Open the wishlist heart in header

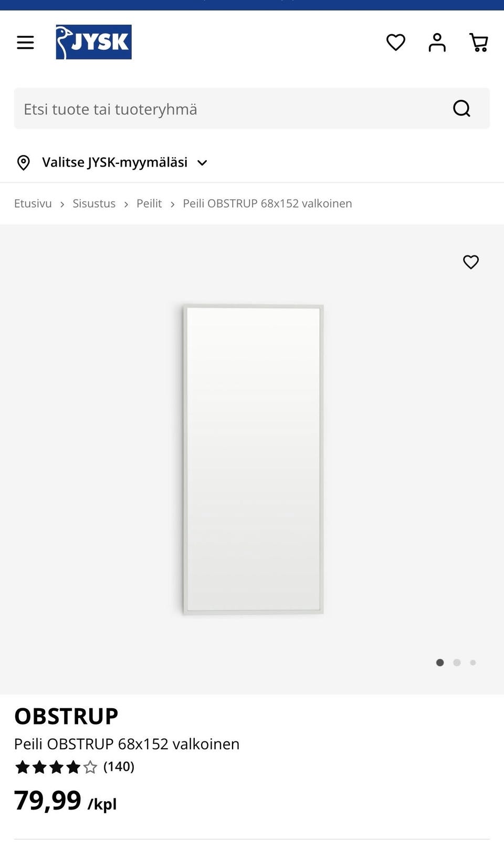point(396,42)
